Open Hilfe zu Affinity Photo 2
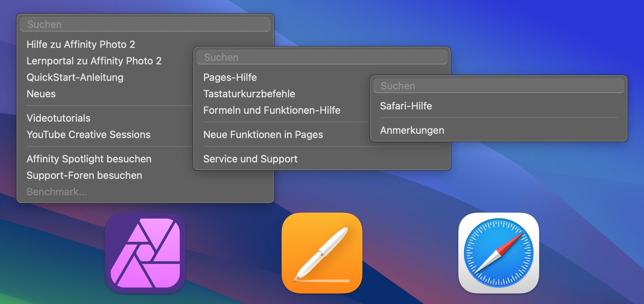 [81, 44]
